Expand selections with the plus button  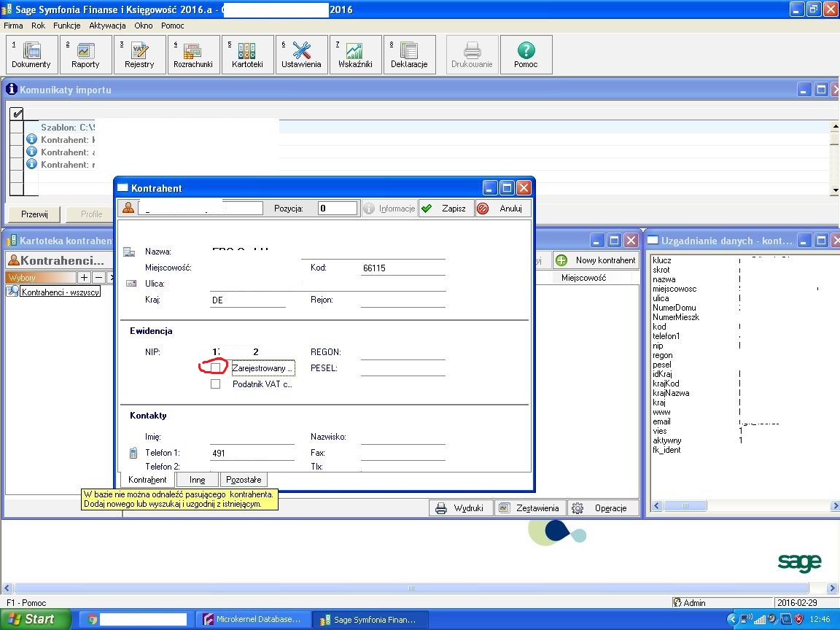click(x=85, y=278)
